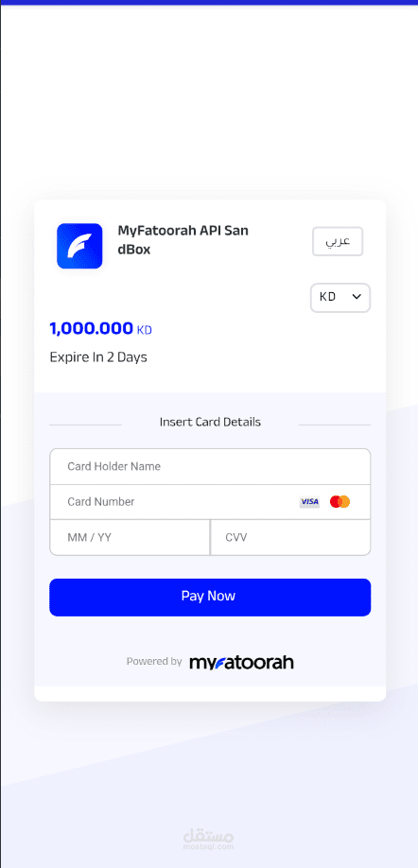The height and width of the screenshot is (868, 418).
Task: Focus the Card Holder Name field
Action: point(210,467)
